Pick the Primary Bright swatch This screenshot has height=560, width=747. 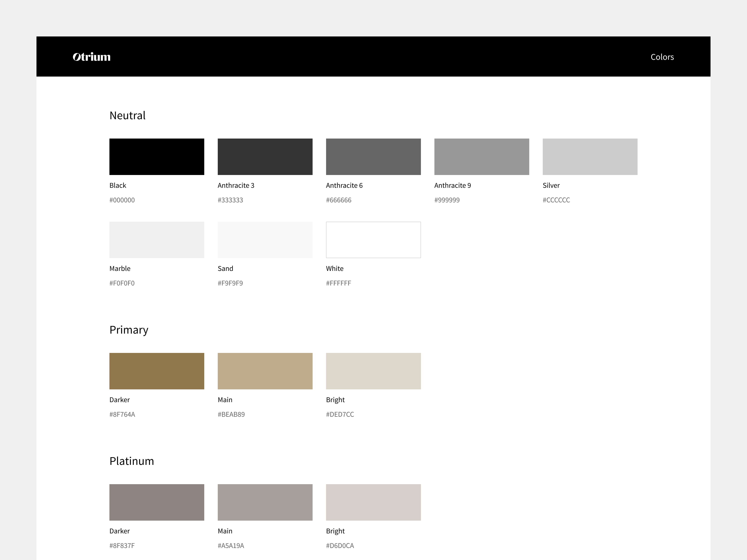point(373,371)
